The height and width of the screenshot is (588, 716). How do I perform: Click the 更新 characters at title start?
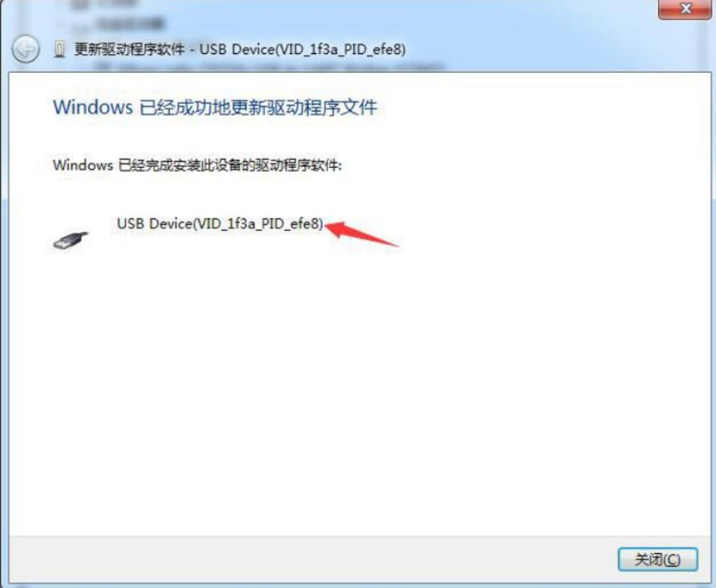[87, 48]
